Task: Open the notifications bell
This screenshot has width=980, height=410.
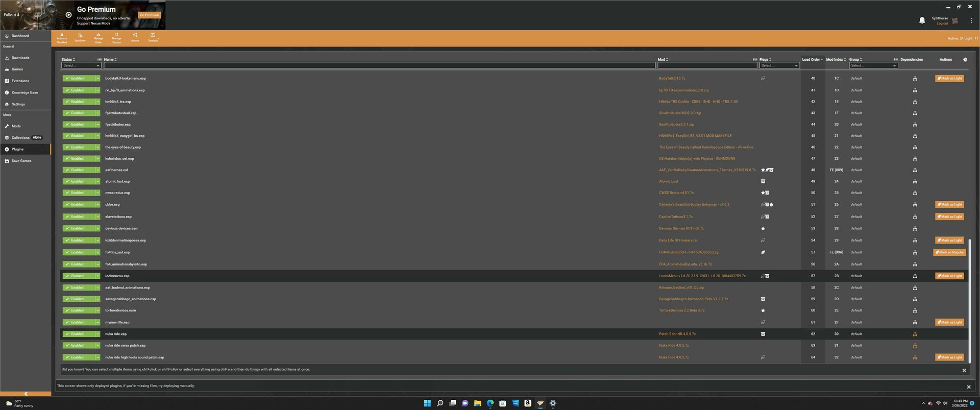Action: pos(922,20)
